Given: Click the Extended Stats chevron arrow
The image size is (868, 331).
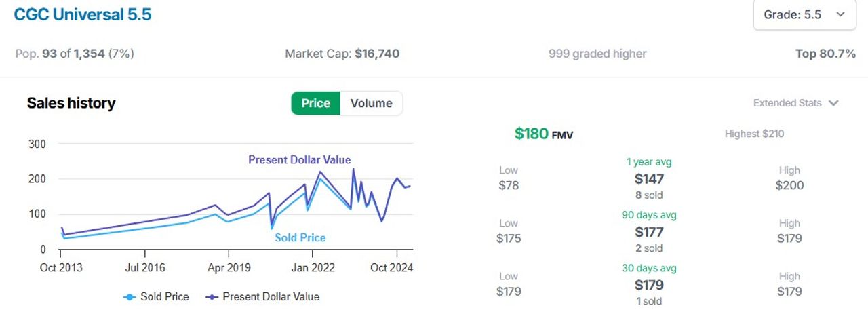Looking at the screenshot, I should point(833,103).
